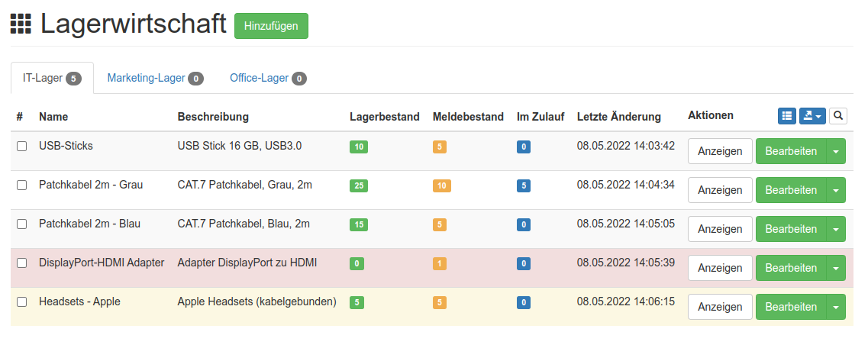Click the magnifier search icon
This screenshot has height=345, width=868.
(838, 116)
